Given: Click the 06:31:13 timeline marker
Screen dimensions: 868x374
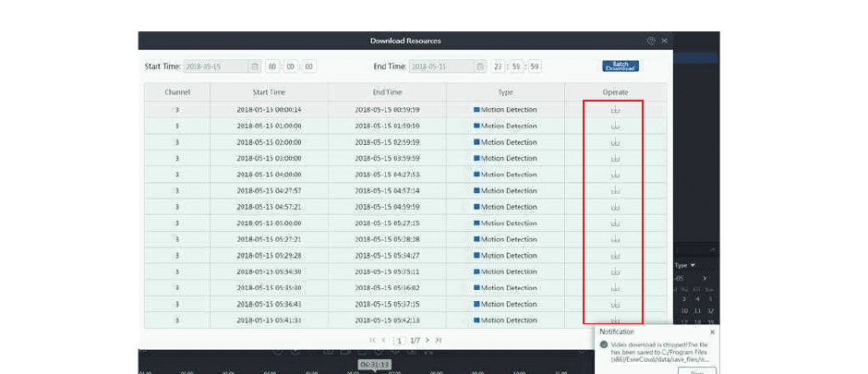Looking at the screenshot, I should (375, 365).
